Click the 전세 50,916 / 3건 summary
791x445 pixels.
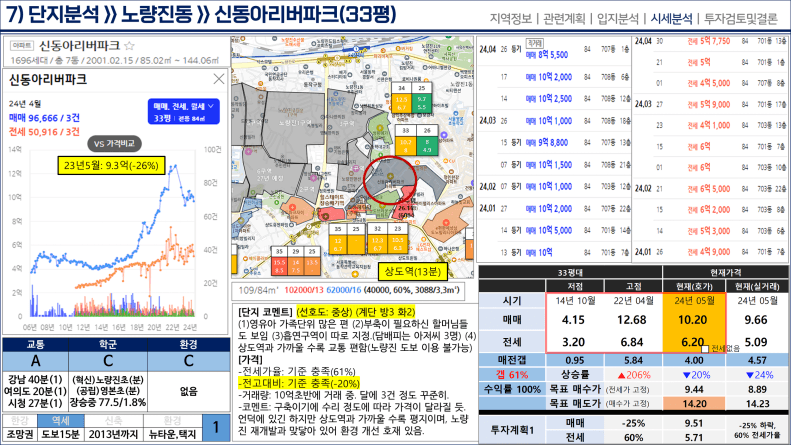tap(44, 132)
